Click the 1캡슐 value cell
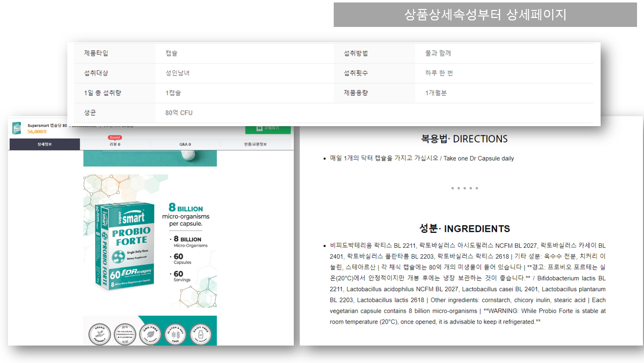Screen dimensions: 644x363 (x=244, y=93)
